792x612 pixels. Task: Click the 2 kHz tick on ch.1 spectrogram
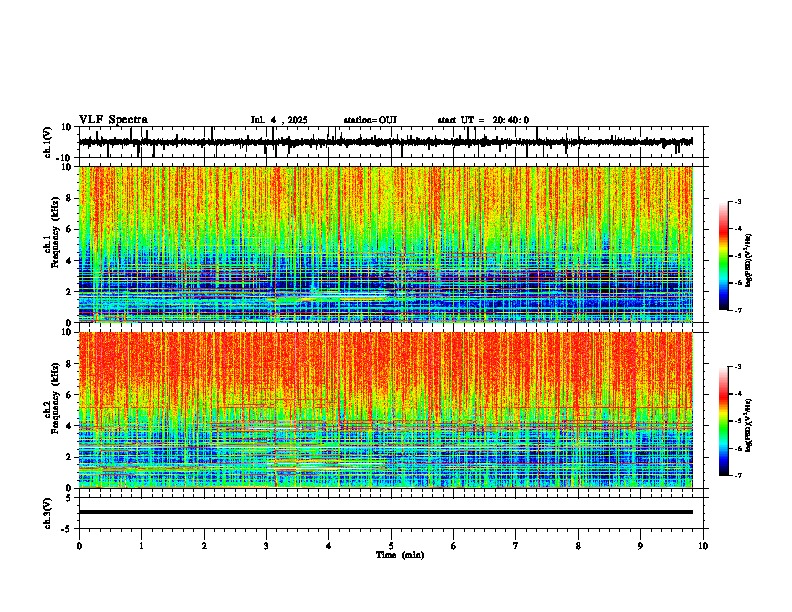point(69,292)
